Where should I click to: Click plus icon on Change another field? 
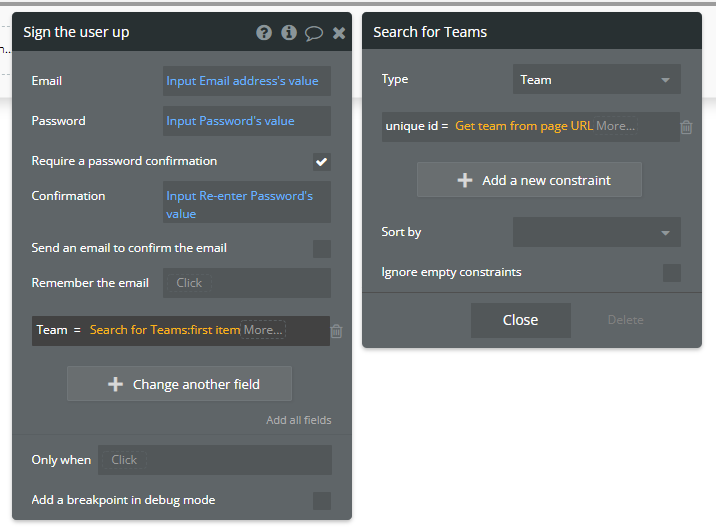(115, 384)
